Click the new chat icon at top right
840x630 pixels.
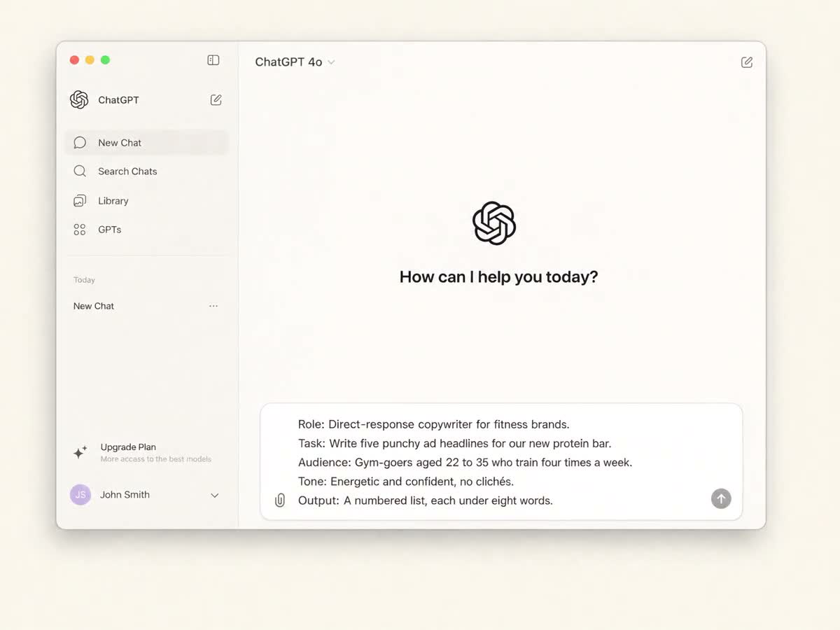point(747,62)
